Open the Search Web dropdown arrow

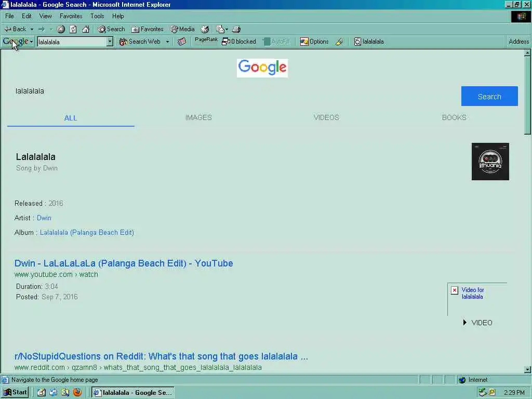pos(167,42)
